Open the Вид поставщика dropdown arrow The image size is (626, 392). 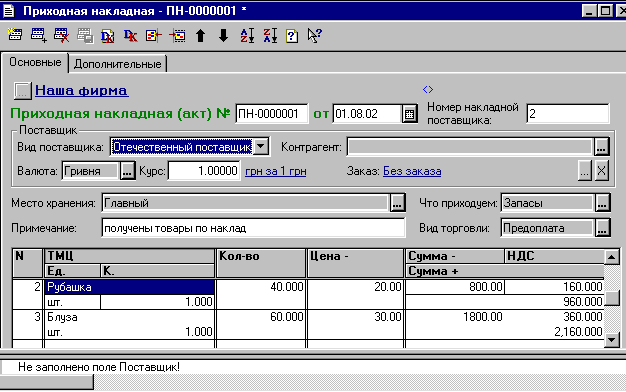tap(261, 147)
